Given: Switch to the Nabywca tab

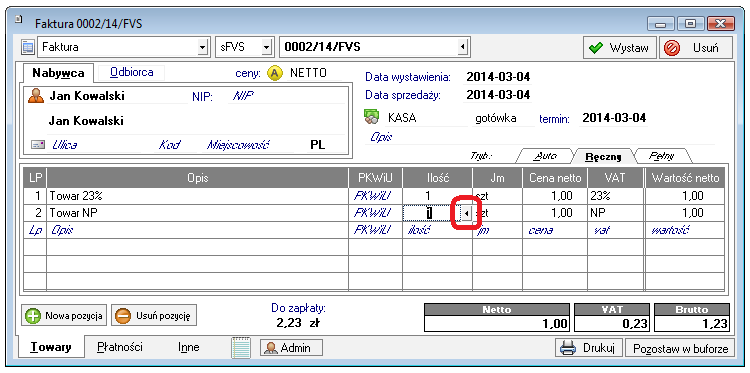Looking at the screenshot, I should [x=58, y=73].
